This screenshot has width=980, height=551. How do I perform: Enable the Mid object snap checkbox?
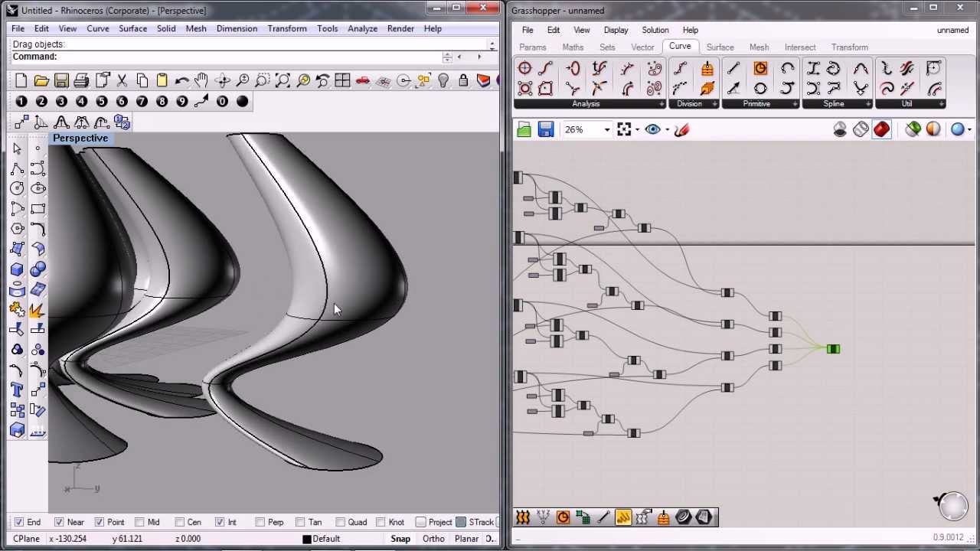click(x=140, y=523)
